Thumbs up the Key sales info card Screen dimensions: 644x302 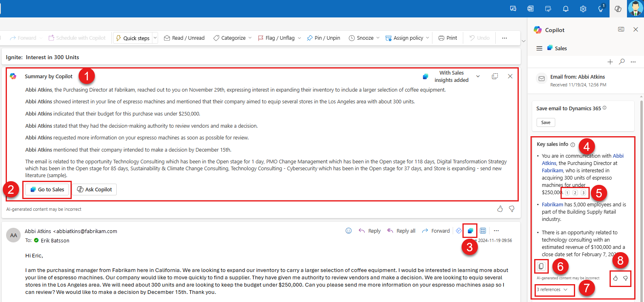point(615,278)
